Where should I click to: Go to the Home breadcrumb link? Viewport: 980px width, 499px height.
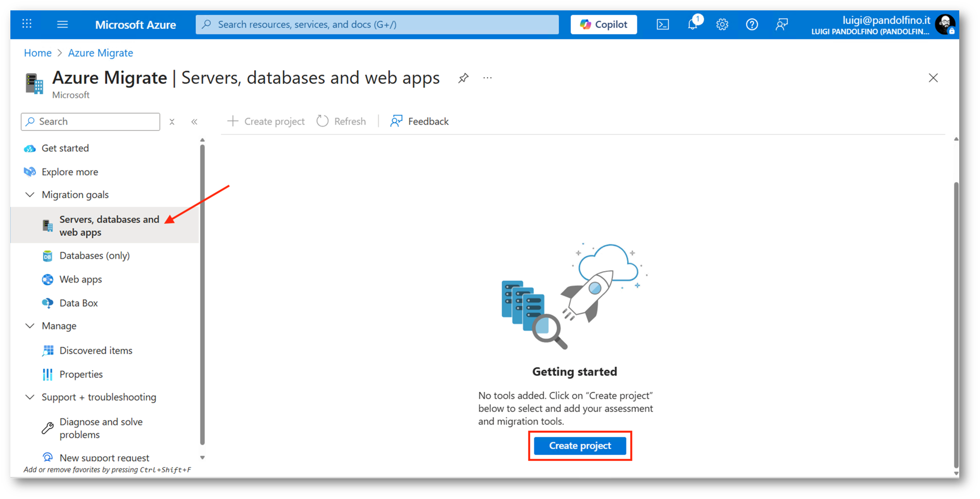click(38, 53)
